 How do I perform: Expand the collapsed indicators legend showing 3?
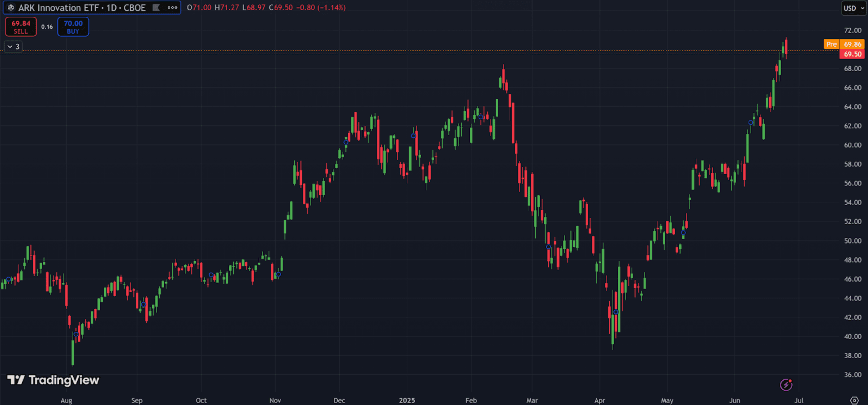tap(13, 47)
